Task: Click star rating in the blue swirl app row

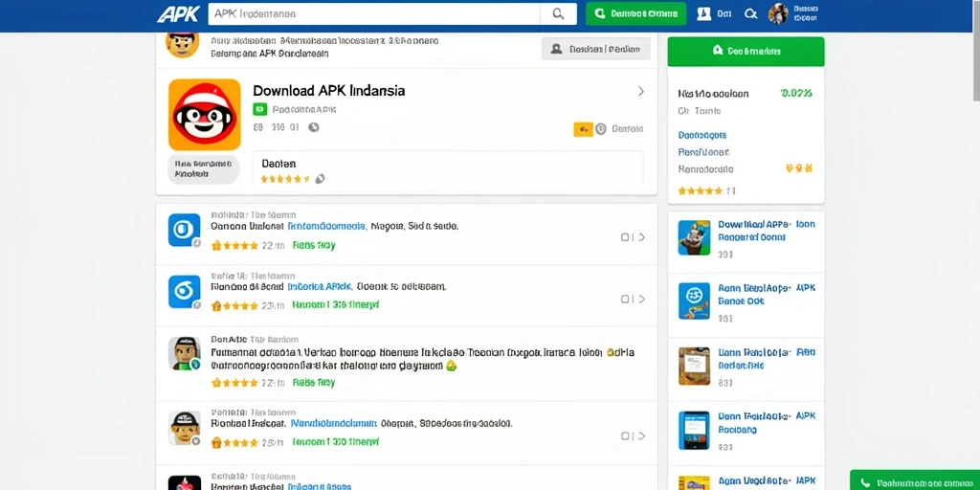Action: 234,305
